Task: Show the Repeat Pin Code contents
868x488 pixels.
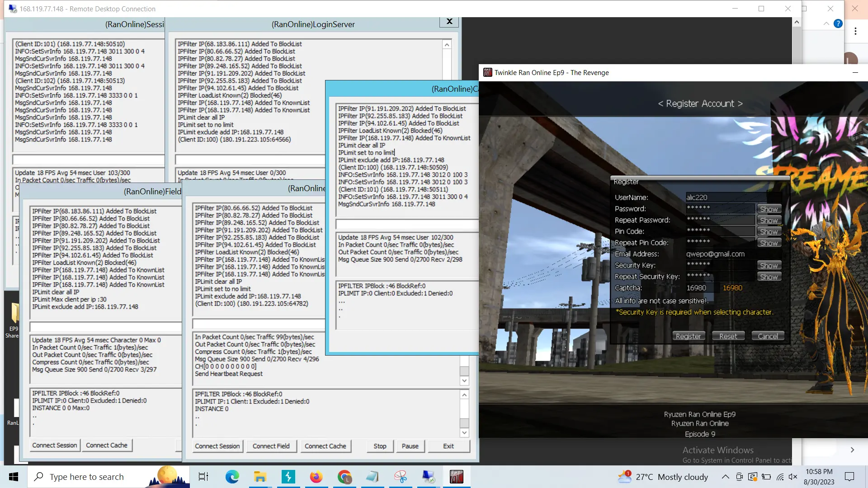Action: pyautogui.click(x=769, y=243)
